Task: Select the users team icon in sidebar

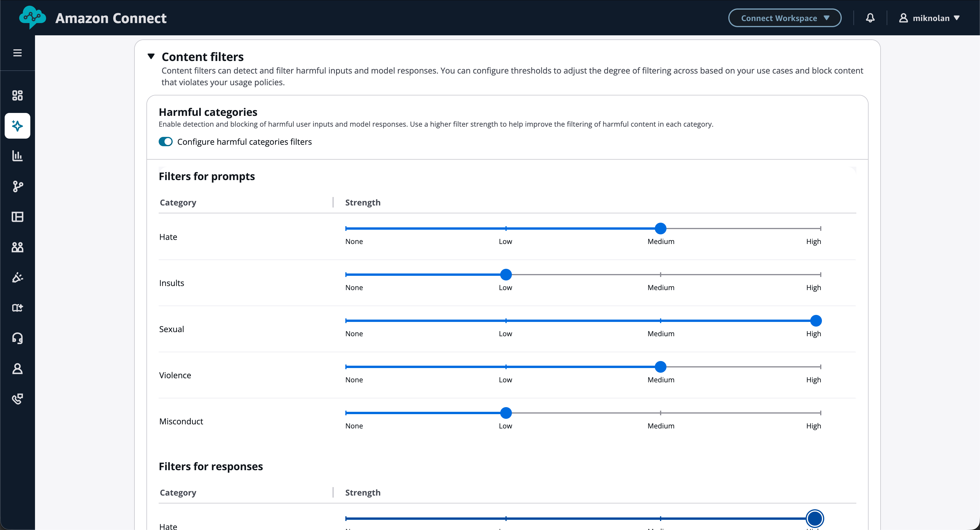Action: (x=17, y=247)
